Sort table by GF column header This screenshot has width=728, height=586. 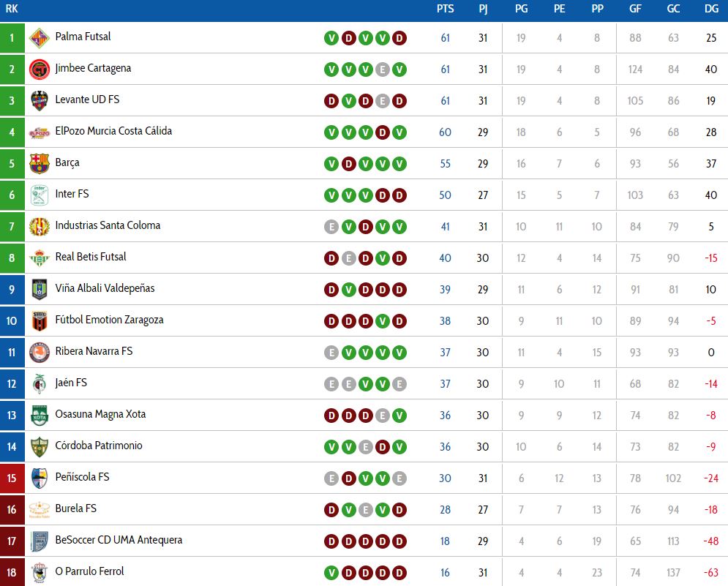click(635, 9)
